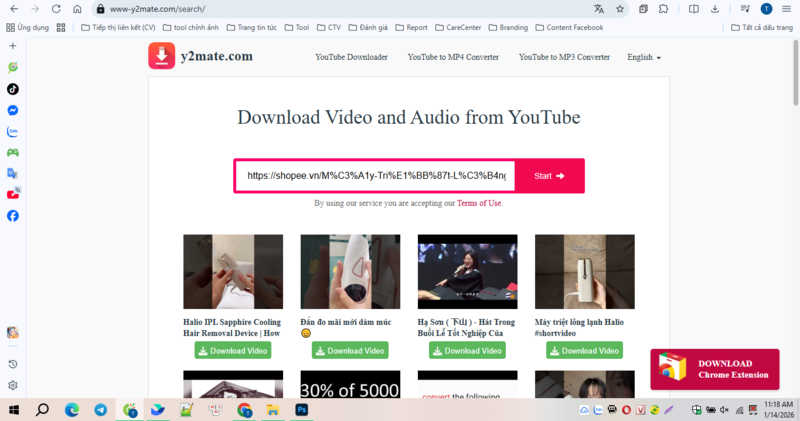Bookmark this page with the star icon

(x=620, y=9)
